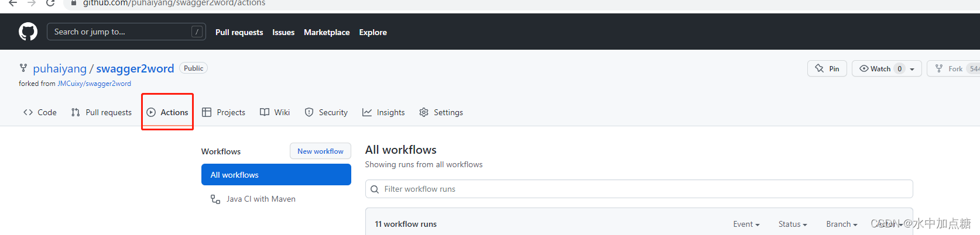980x235 pixels.
Task: Click the workflow icon beside Java CI
Action: [x=215, y=199]
